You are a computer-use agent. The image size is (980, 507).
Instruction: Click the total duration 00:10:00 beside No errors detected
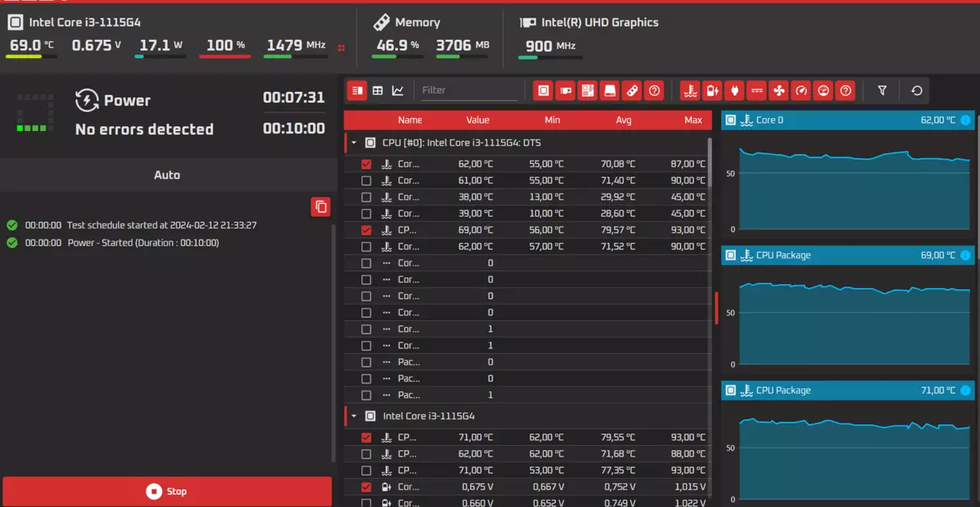[x=294, y=128]
